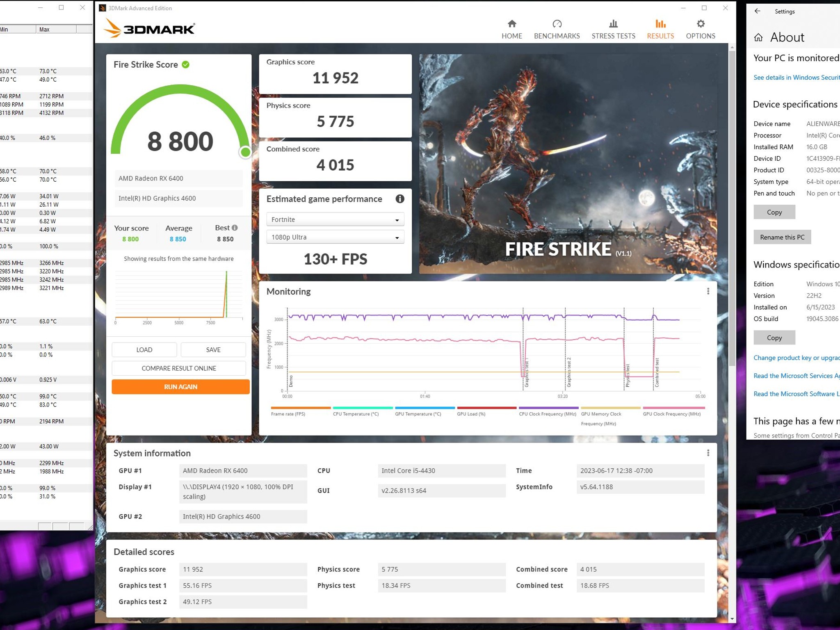Click the Graphics test 2 49.12 FPS value

(x=243, y=602)
